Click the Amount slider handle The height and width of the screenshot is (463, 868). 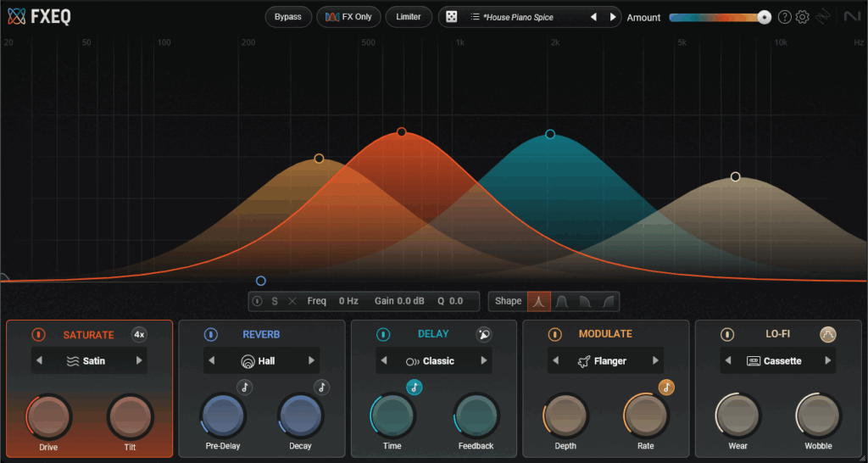(764, 17)
